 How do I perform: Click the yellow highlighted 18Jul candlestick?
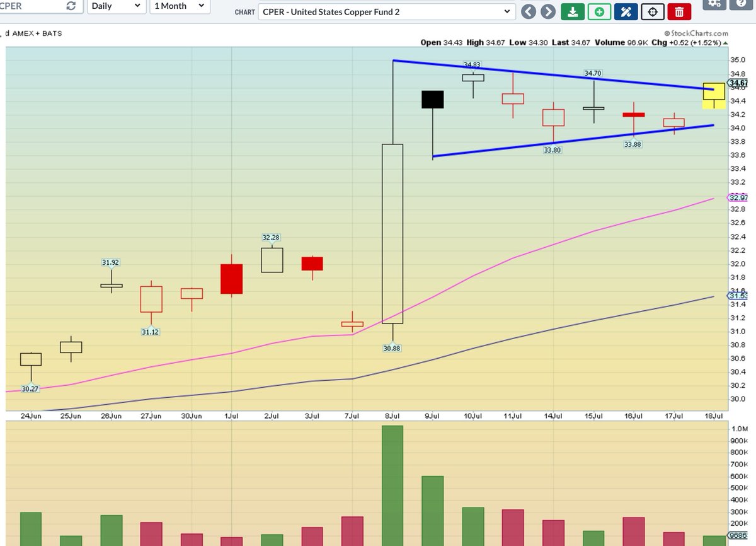[x=713, y=95]
